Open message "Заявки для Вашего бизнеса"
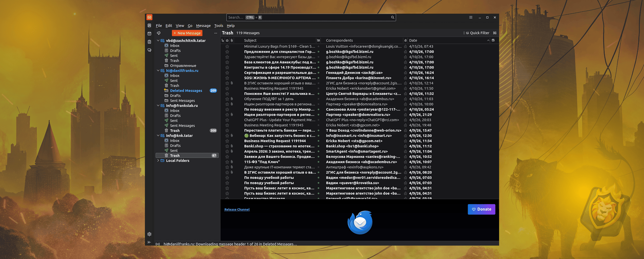This screenshot has height=259, width=644. pos(360,157)
